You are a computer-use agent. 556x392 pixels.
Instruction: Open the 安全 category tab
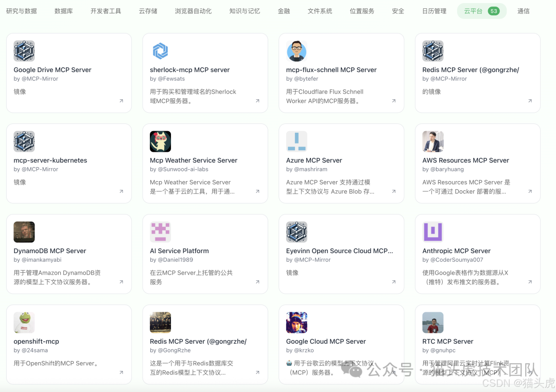pos(398,11)
